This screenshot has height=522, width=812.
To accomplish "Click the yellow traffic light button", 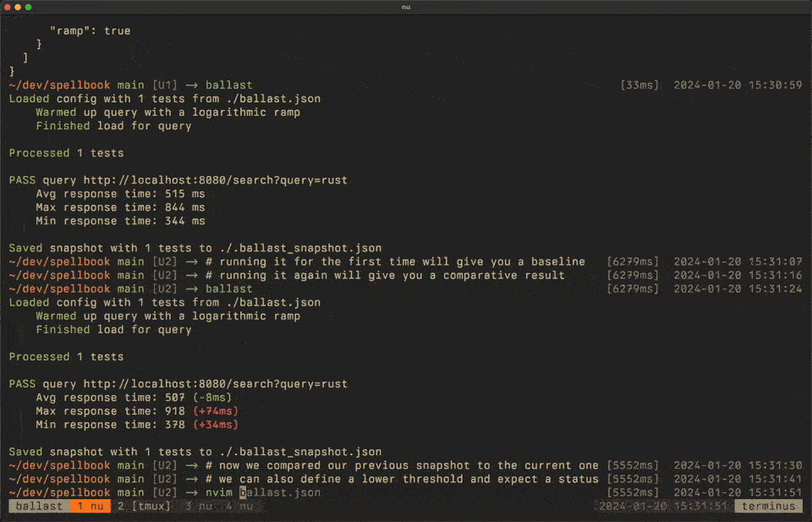I will pos(19,7).
